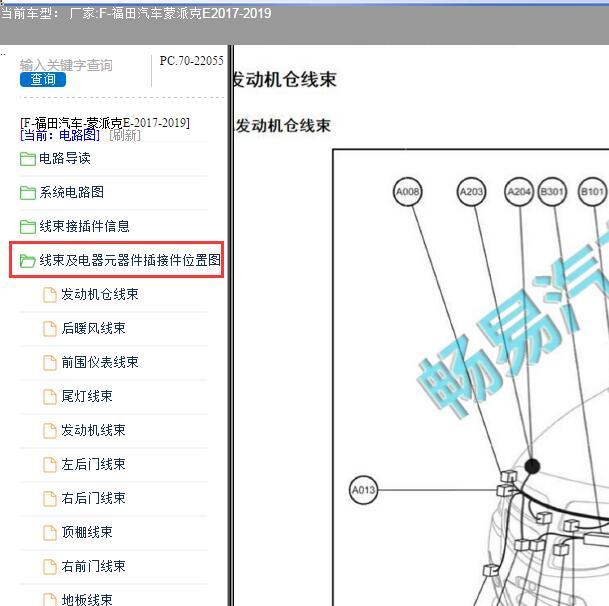
Task: Click the A013 connector label in diagram
Action: pyautogui.click(x=364, y=490)
